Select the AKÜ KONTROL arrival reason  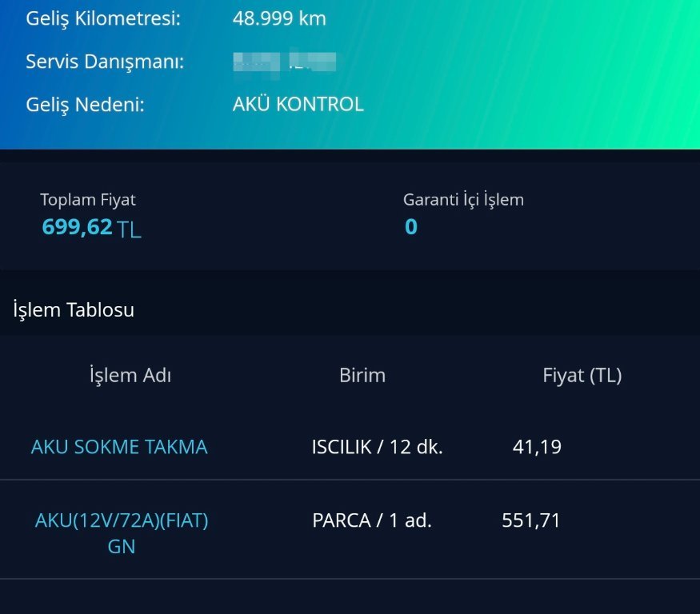point(298,104)
